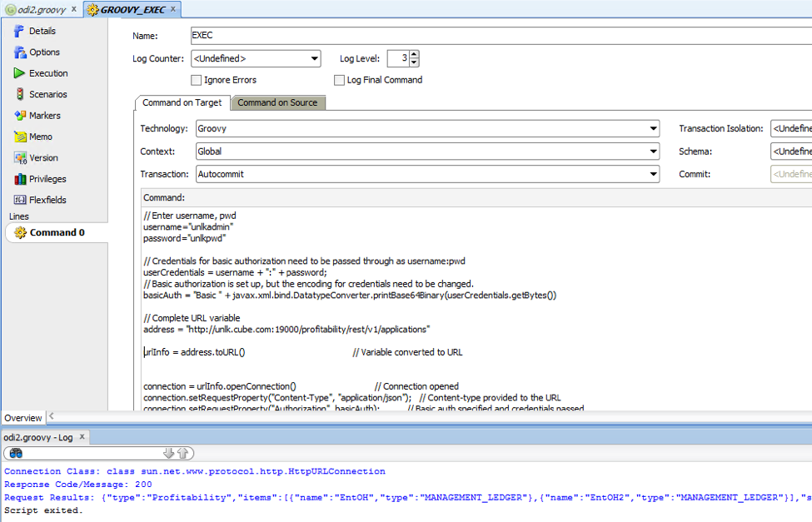This screenshot has height=522, width=812.
Task: Click the Name field containing EXEC
Action: coord(500,36)
